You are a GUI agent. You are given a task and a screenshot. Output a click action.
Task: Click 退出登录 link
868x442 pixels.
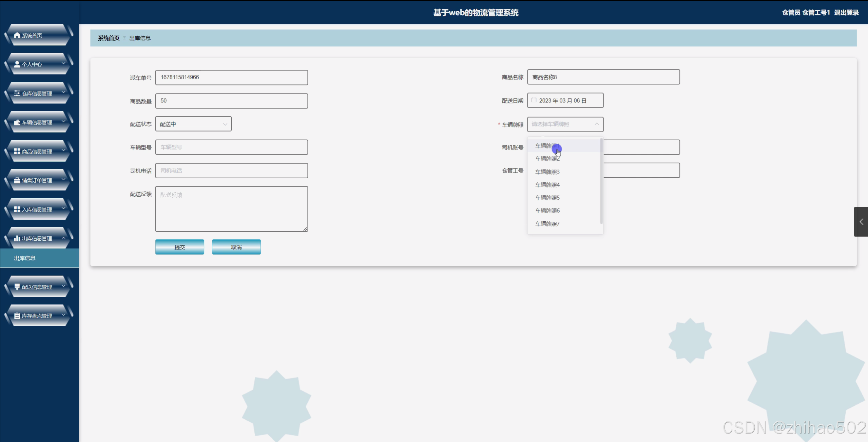coord(846,13)
